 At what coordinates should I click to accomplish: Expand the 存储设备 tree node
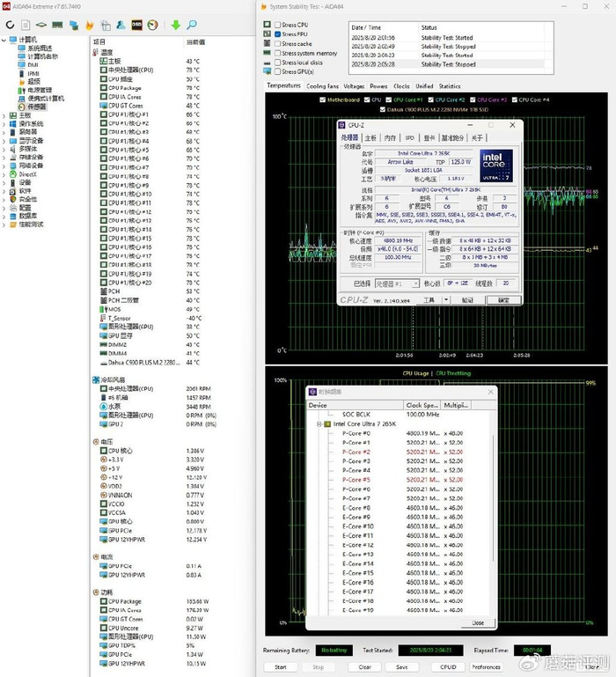pos(4,158)
